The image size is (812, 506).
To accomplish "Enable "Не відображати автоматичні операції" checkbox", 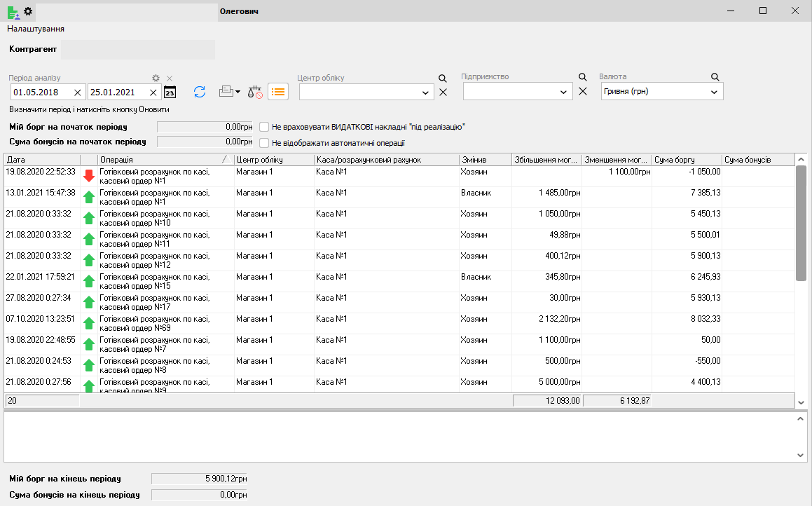I will (264, 143).
